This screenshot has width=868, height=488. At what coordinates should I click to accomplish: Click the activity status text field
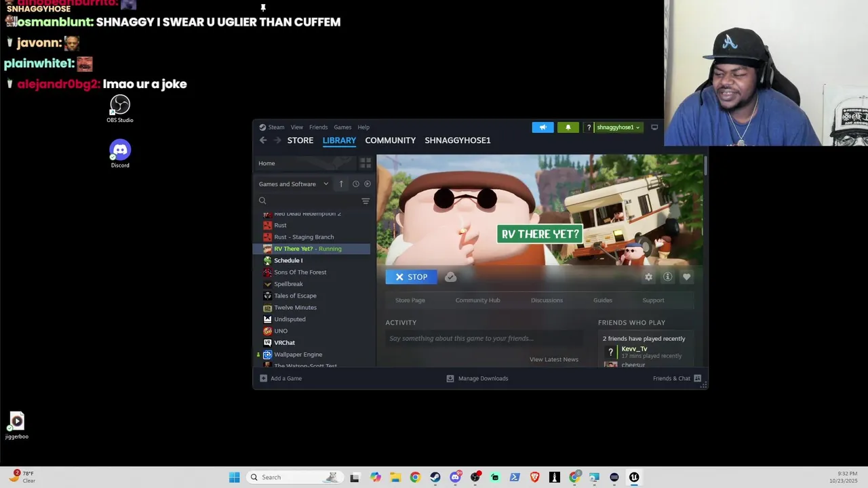tap(484, 338)
